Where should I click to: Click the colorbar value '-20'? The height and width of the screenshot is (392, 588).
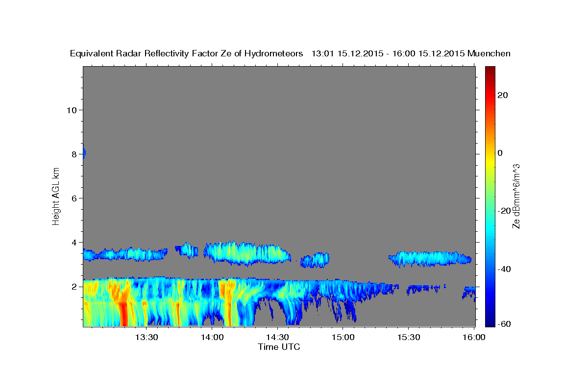coord(504,211)
